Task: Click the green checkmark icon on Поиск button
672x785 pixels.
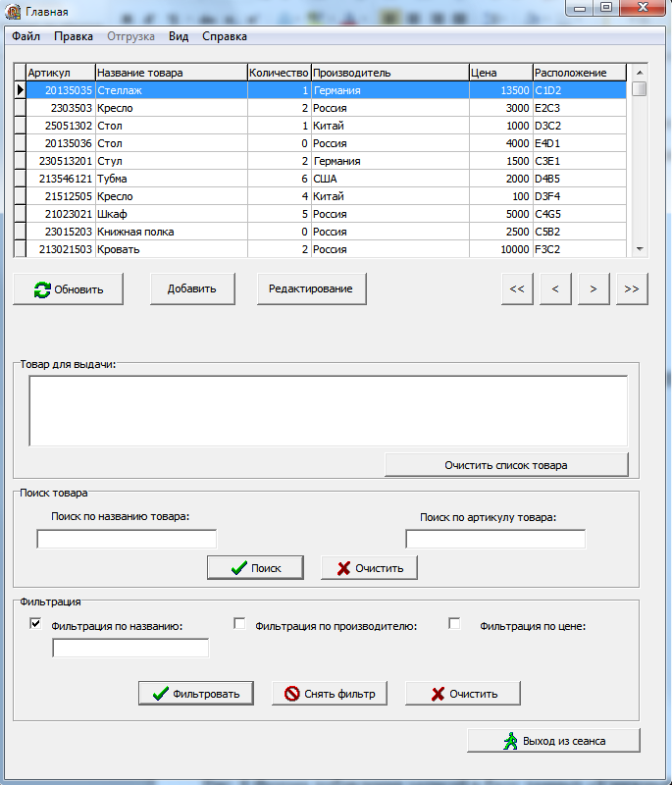Action: point(239,568)
